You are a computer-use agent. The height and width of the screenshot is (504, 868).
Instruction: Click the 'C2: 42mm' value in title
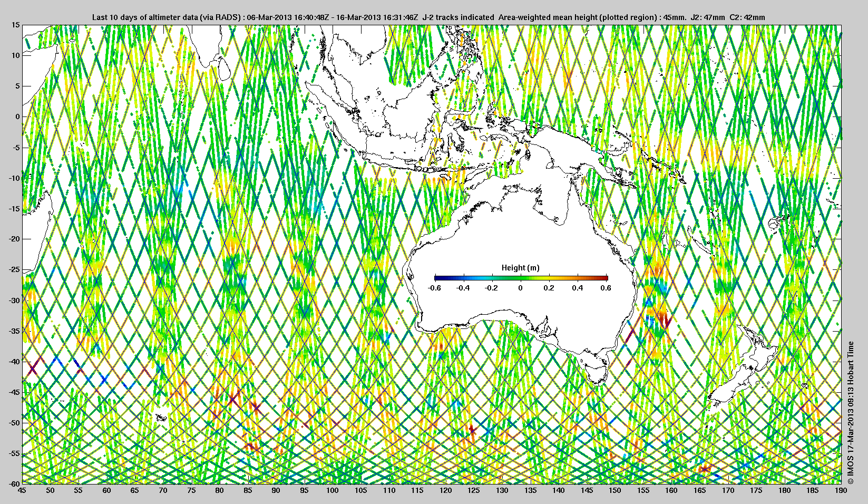pos(748,17)
